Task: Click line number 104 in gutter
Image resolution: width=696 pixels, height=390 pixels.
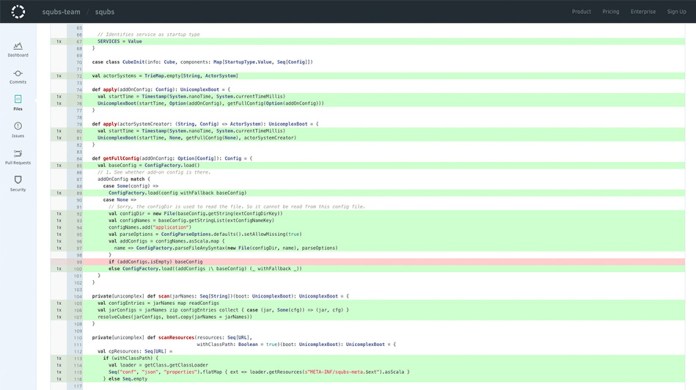Action: tap(78, 296)
